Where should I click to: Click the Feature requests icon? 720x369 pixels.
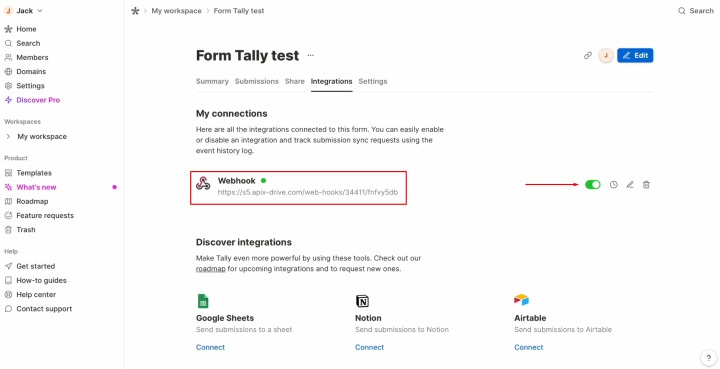pyautogui.click(x=8, y=216)
